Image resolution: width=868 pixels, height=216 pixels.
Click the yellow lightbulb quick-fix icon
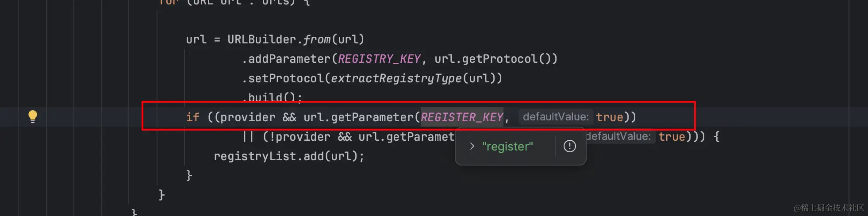(x=33, y=116)
